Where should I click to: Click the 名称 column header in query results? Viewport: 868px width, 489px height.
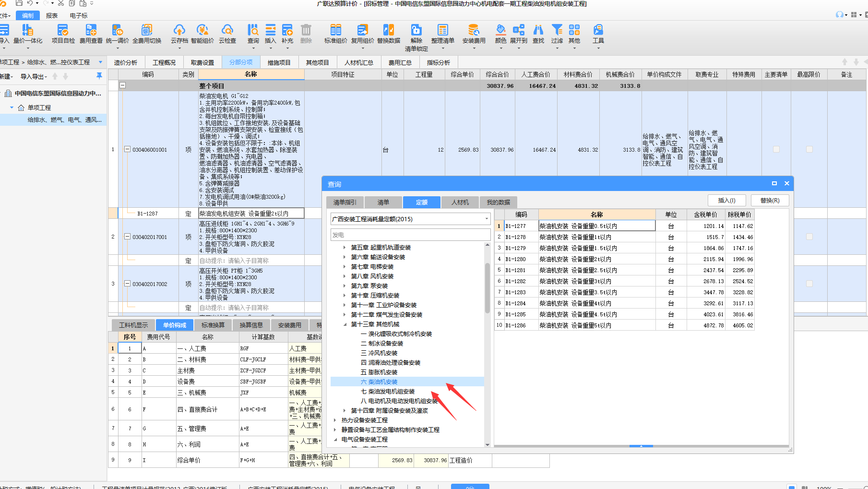click(x=597, y=215)
